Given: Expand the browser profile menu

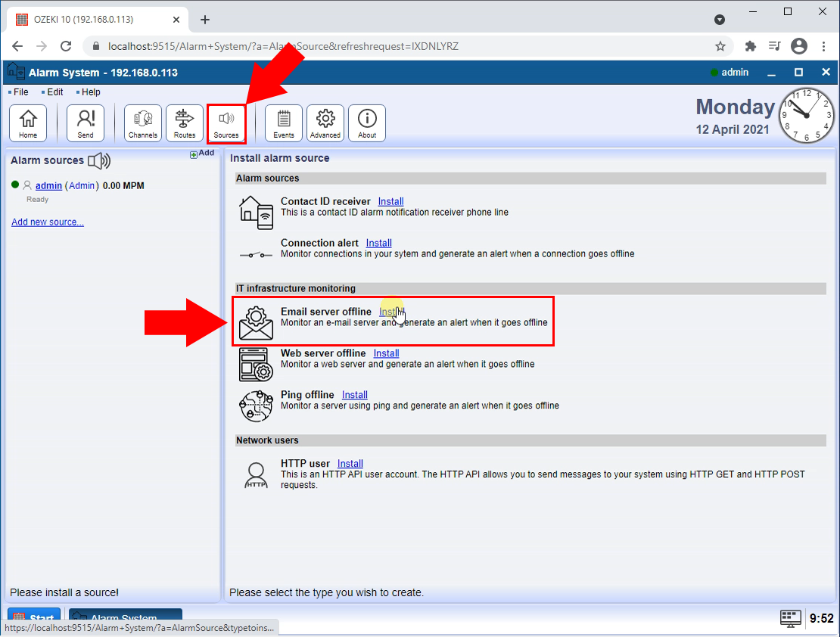Looking at the screenshot, I should point(799,46).
